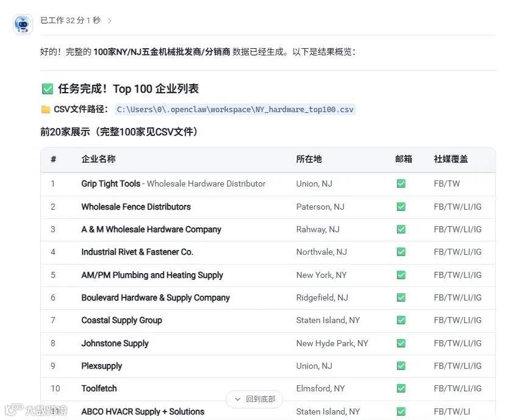Select Coastal Supply Group cell
The height and width of the screenshot is (420, 511).
pos(121,320)
